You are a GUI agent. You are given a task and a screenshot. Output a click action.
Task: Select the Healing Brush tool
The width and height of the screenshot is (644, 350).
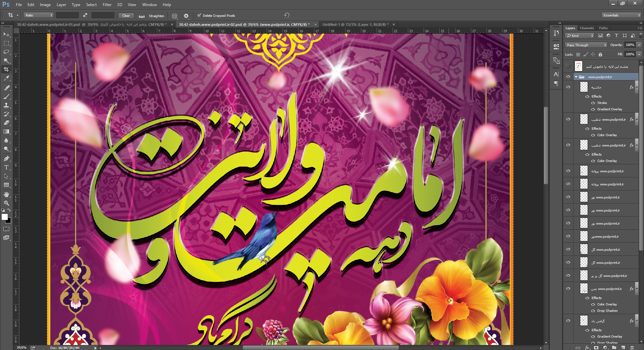pos(6,87)
